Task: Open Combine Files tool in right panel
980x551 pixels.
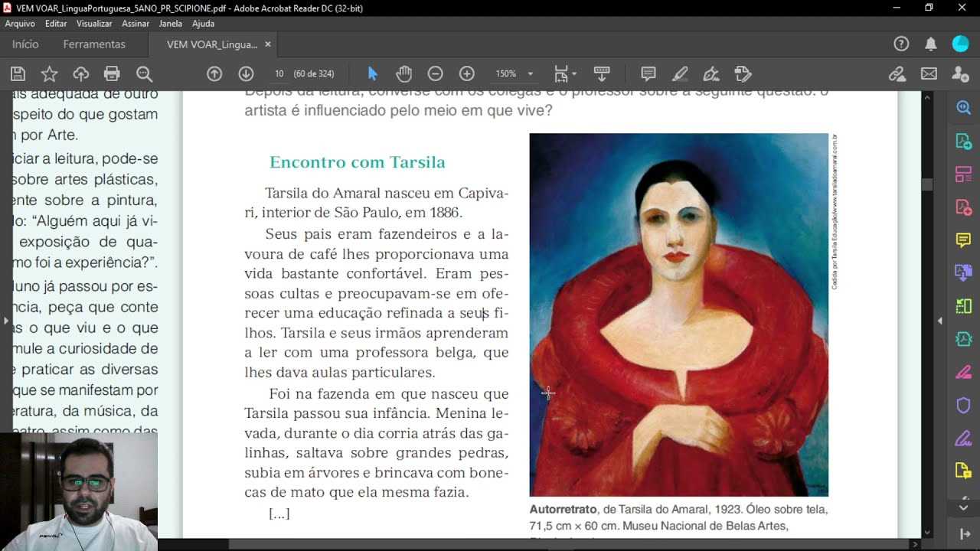Action: tap(963, 273)
